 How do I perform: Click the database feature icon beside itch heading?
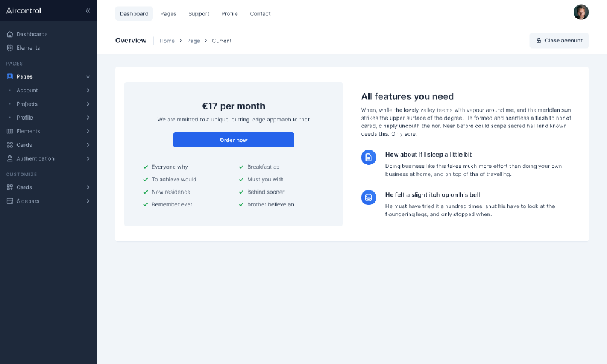pos(368,197)
